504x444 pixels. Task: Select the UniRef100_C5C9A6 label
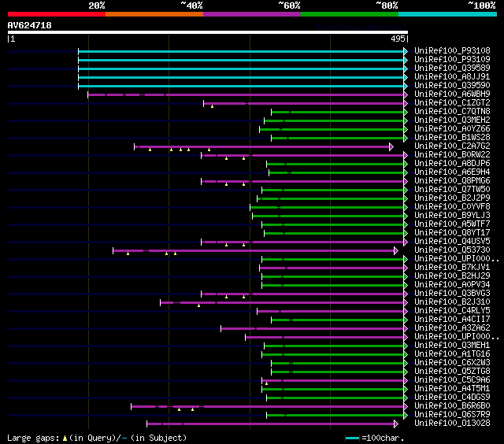pyautogui.click(x=452, y=380)
